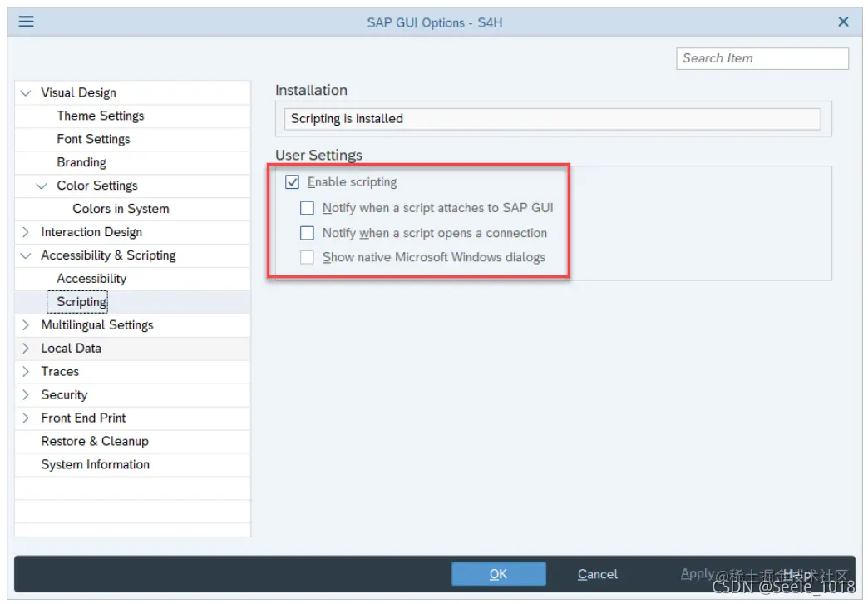This screenshot has height=604, width=868.
Task: Expand the Local Data node
Action: tap(26, 349)
